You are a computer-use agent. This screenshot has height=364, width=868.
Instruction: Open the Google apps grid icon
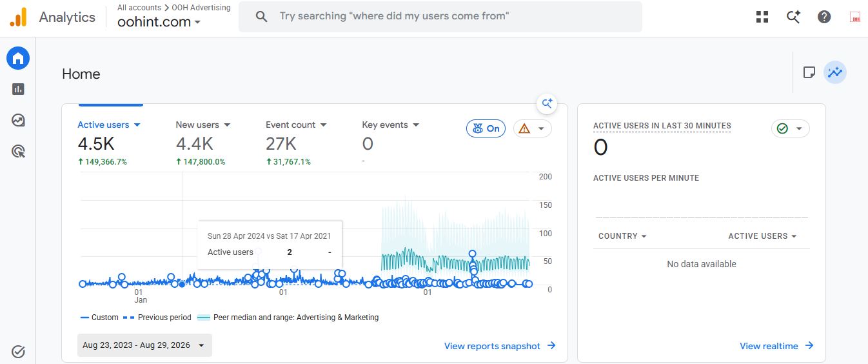pos(762,17)
